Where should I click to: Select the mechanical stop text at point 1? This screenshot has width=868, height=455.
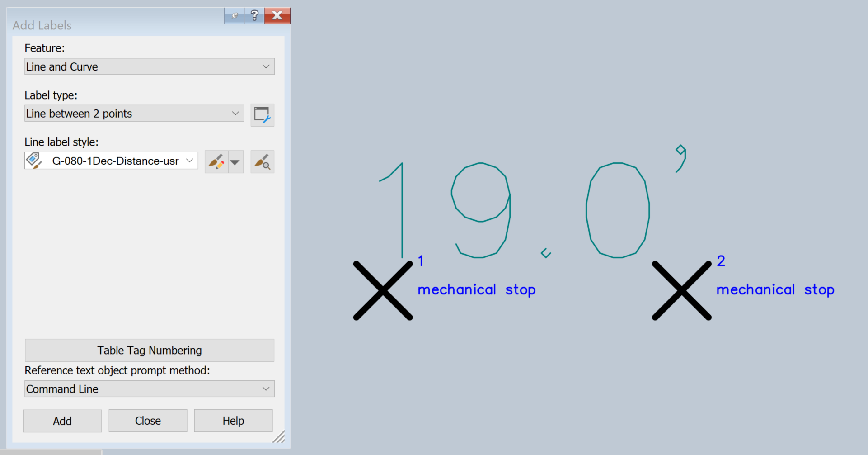point(476,290)
